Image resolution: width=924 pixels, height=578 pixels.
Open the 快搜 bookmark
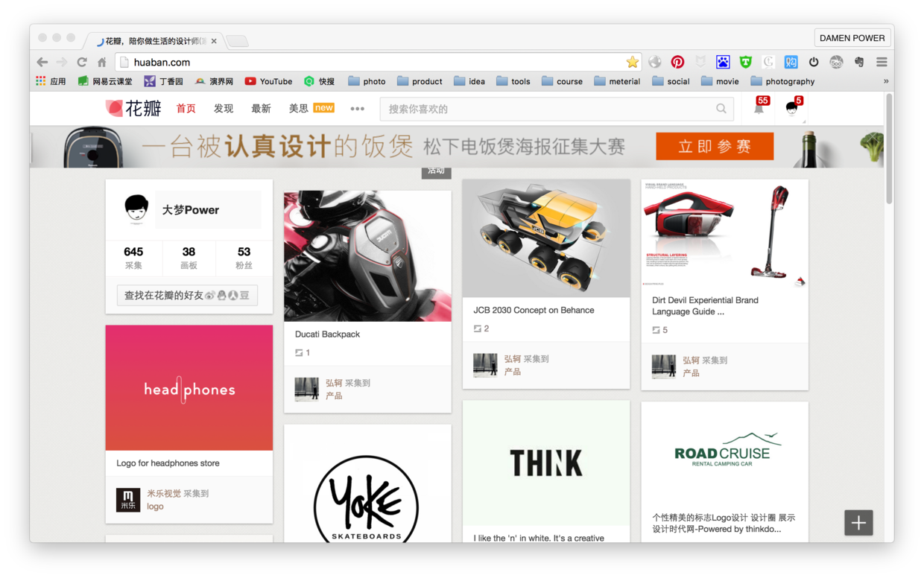tap(320, 81)
